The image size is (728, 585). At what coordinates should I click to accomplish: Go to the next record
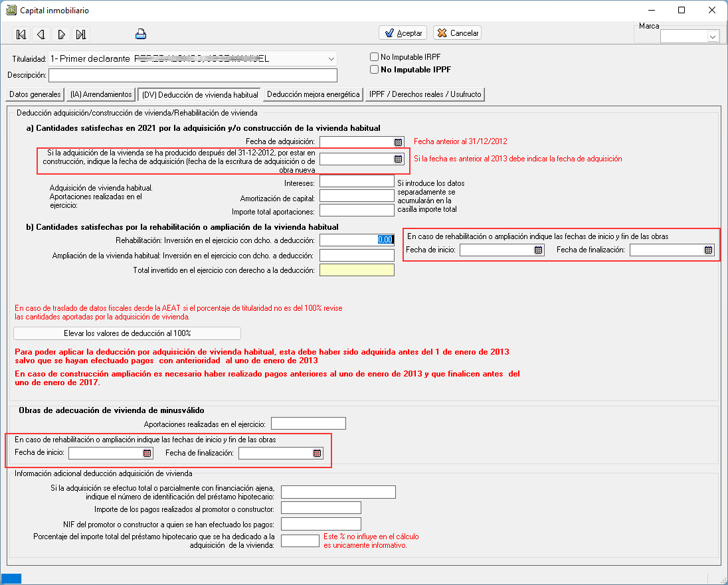(61, 34)
